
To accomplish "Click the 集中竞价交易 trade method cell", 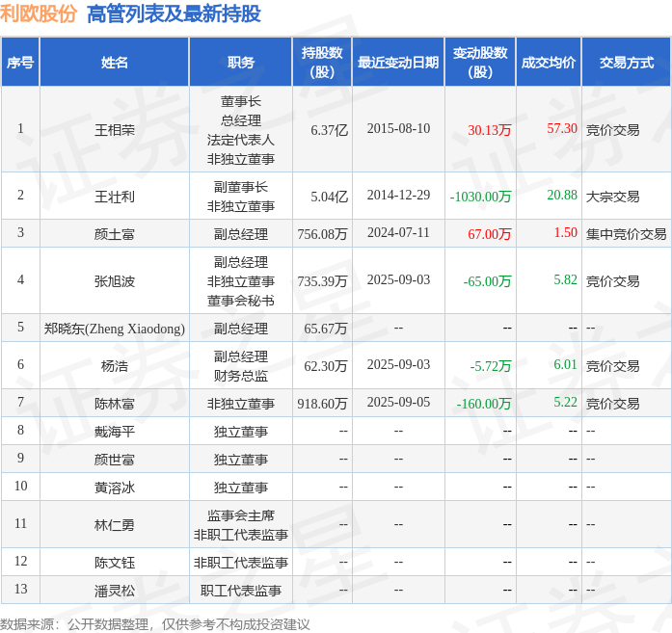I will tap(626, 234).
